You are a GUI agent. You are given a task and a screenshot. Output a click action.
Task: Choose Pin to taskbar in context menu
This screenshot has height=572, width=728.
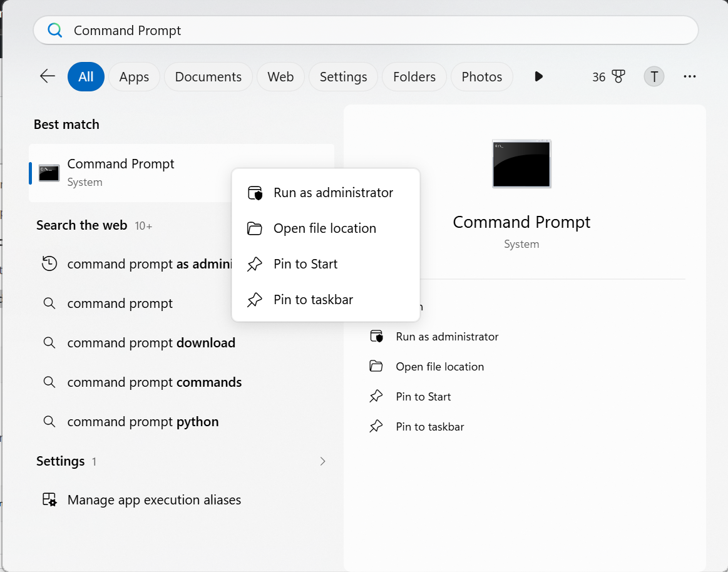pyautogui.click(x=326, y=300)
